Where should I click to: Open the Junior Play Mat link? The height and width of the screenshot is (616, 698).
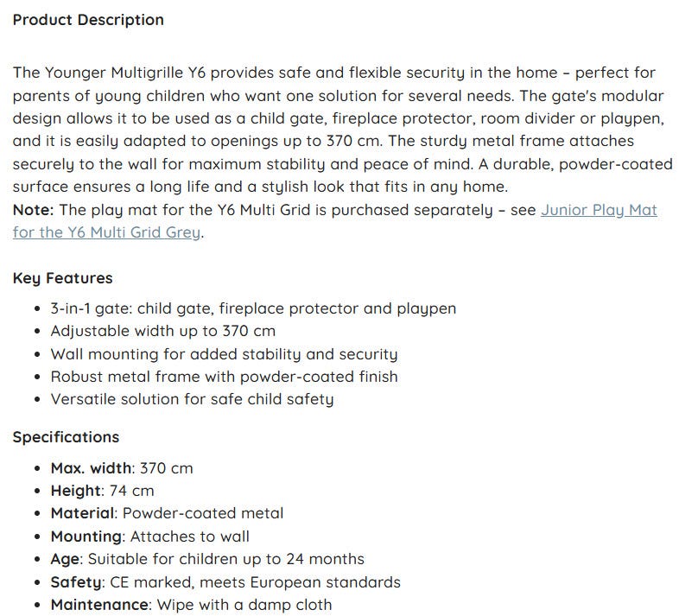[x=599, y=210]
